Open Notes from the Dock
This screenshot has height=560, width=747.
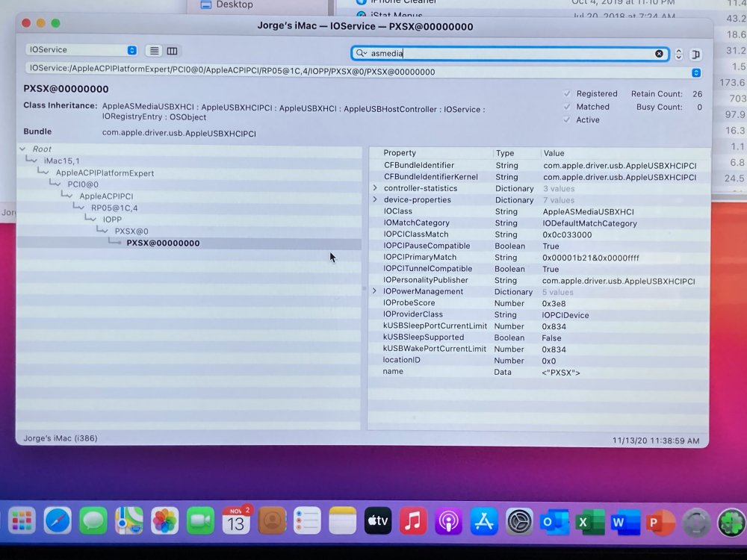coord(342,521)
